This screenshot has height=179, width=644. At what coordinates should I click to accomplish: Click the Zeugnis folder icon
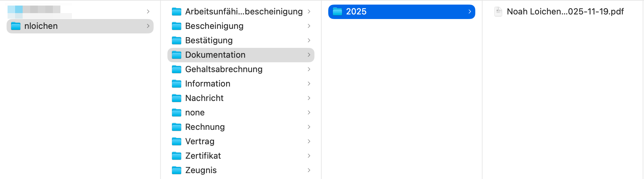click(x=177, y=170)
